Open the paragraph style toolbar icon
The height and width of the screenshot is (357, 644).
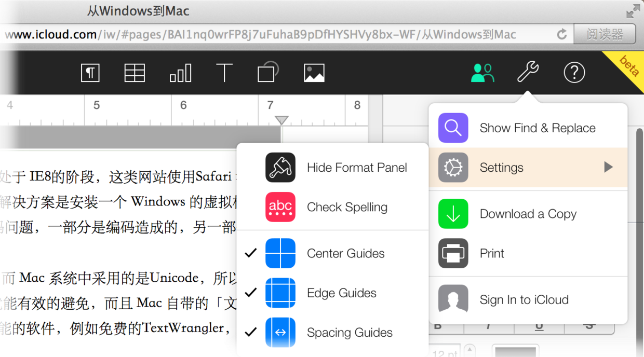click(x=90, y=73)
